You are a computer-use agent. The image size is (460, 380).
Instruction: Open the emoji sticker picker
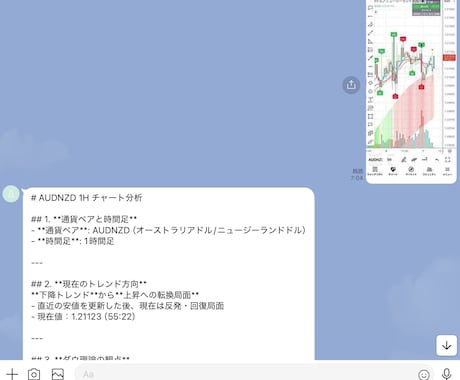424,375
